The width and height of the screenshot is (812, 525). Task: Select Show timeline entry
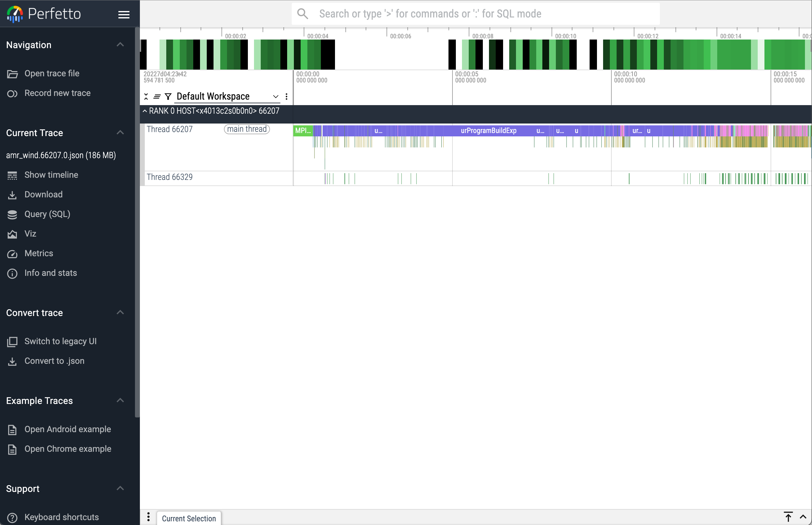51,175
